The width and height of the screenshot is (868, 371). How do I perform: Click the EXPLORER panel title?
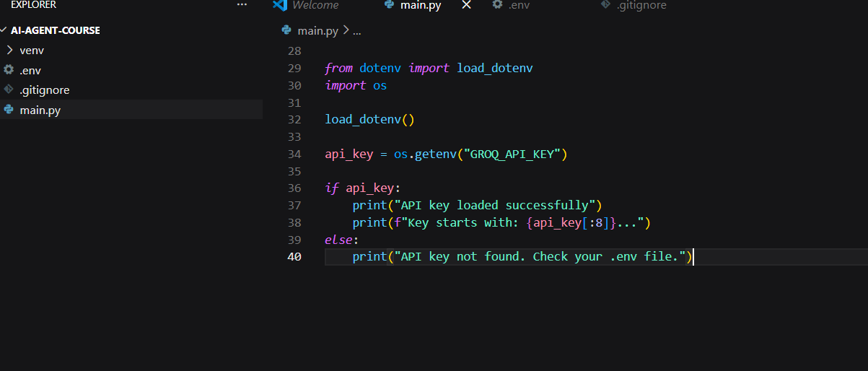33,5
